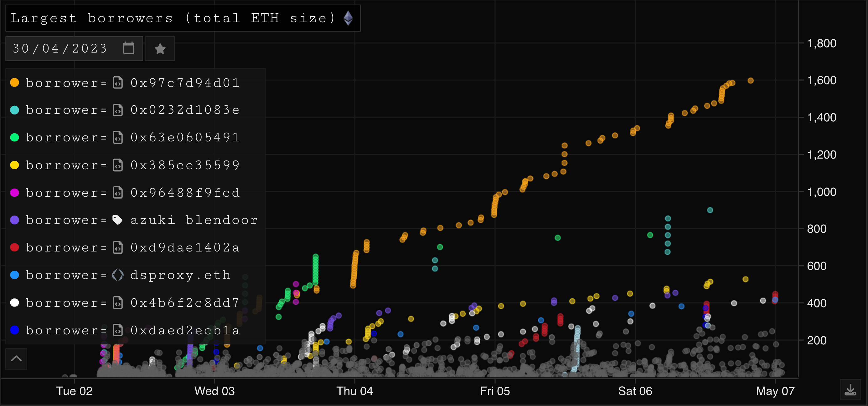Click the Fri 05 date axis label

pos(495,391)
